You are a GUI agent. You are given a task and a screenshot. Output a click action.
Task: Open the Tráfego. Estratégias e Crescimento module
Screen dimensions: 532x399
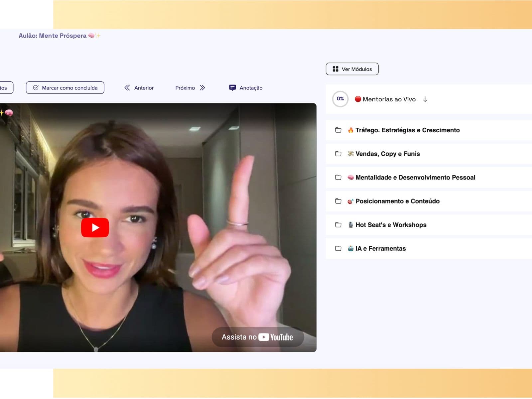(x=429, y=130)
